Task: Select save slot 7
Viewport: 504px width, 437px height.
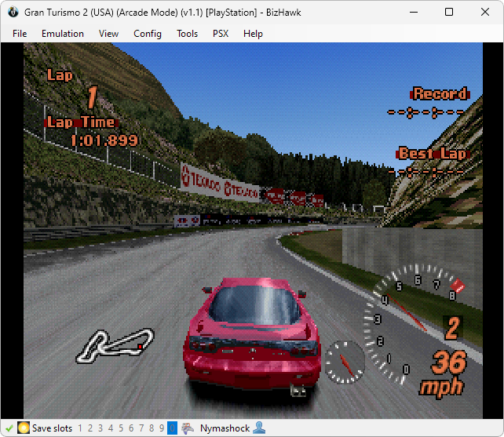Action: 141,428
